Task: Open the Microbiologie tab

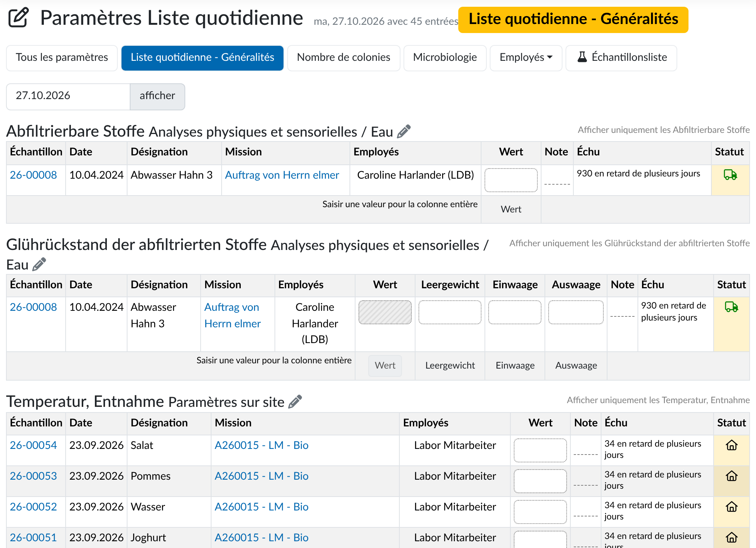Action: tap(445, 57)
